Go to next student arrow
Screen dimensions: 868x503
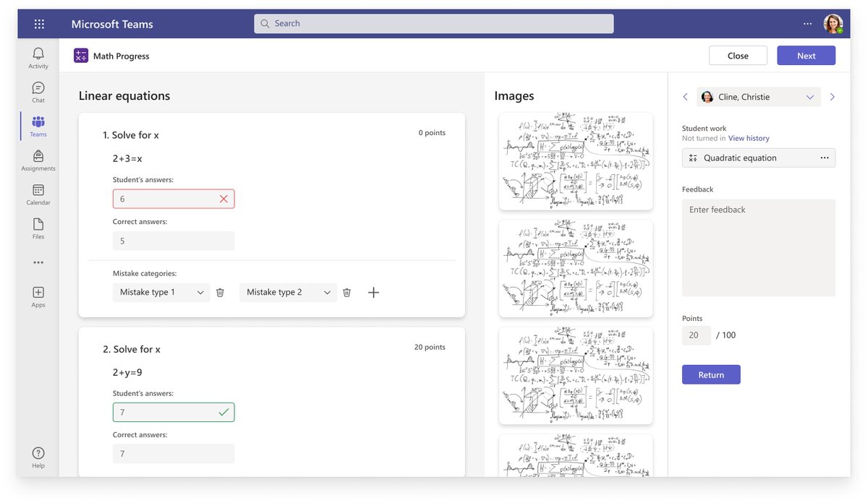[x=832, y=97]
